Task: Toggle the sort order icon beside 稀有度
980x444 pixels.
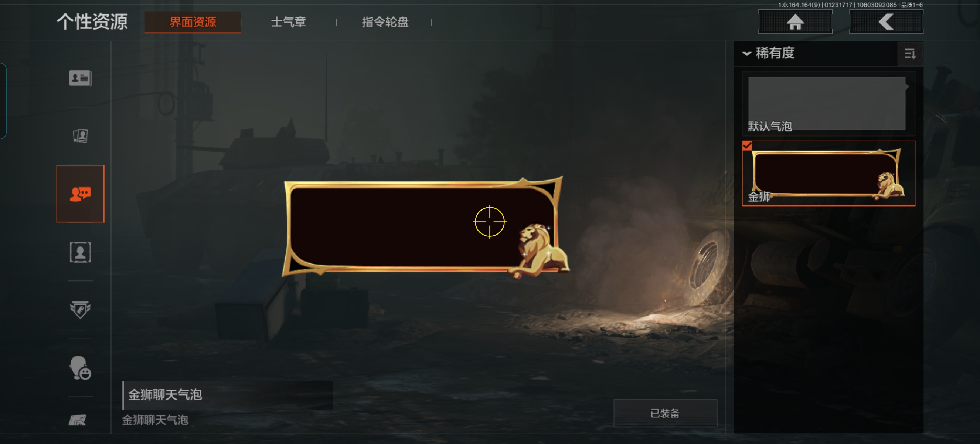Action: pos(910,54)
